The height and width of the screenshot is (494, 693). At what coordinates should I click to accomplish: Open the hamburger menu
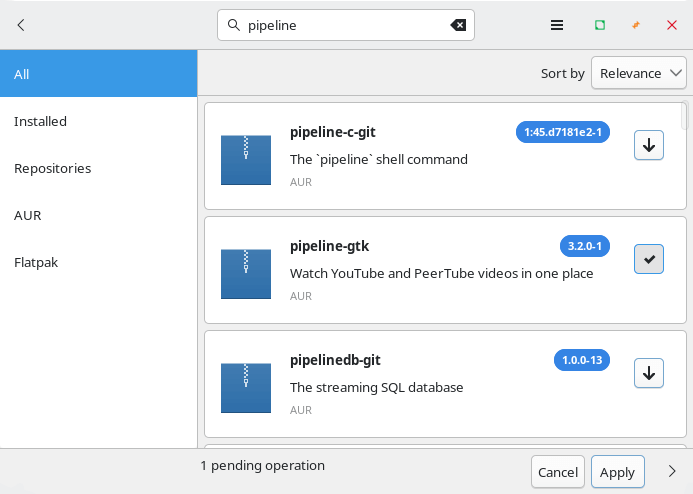(x=557, y=25)
